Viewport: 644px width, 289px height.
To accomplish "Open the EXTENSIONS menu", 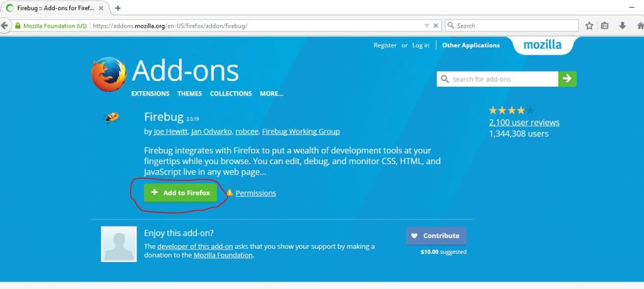I will [x=150, y=94].
